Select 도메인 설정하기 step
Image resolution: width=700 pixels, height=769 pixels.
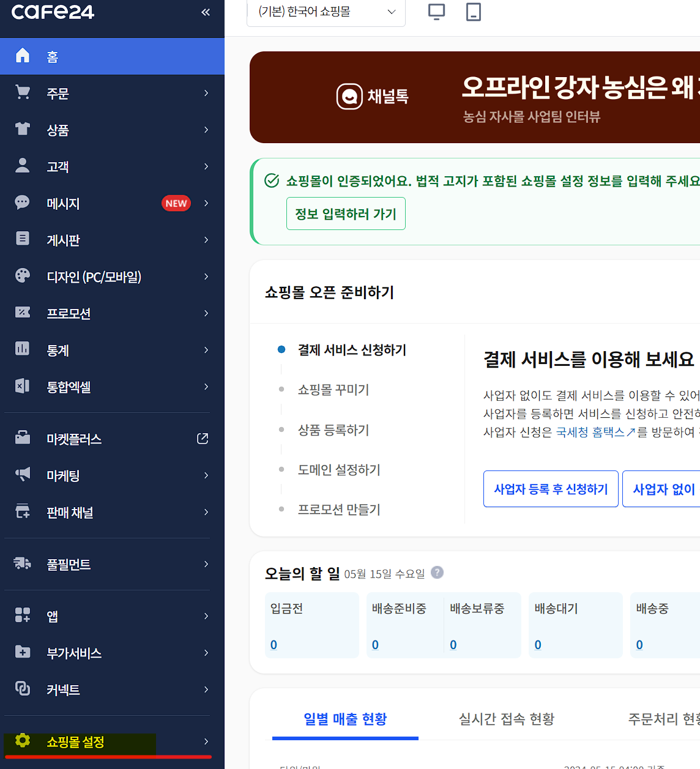339,470
